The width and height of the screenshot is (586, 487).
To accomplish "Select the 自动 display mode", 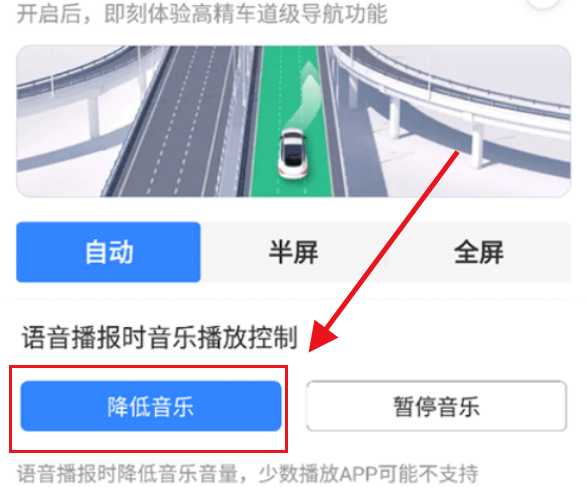I will tap(108, 252).
